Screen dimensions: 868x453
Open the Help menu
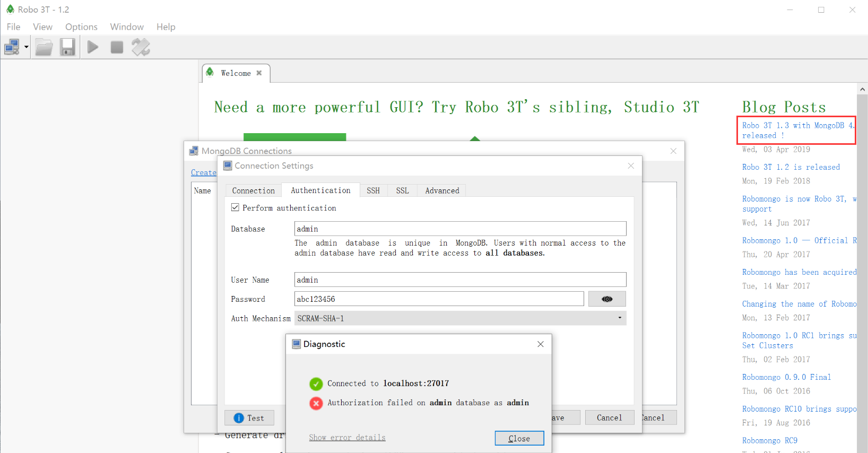pos(166,27)
